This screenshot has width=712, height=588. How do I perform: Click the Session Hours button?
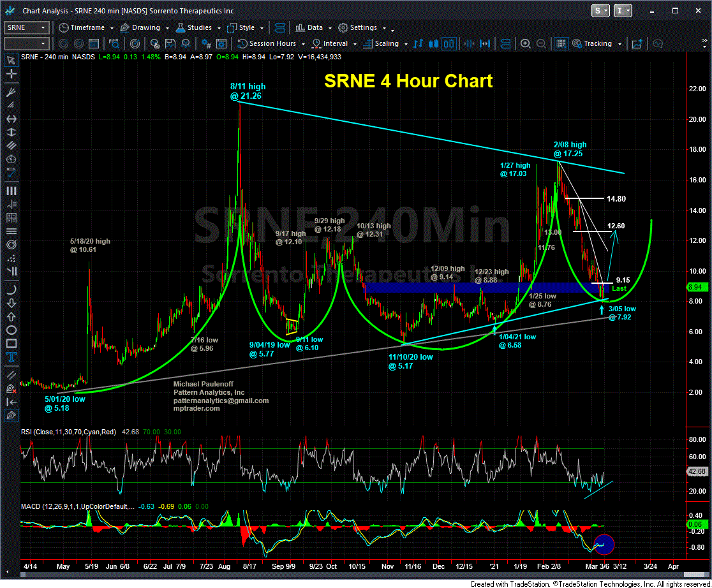(x=269, y=44)
